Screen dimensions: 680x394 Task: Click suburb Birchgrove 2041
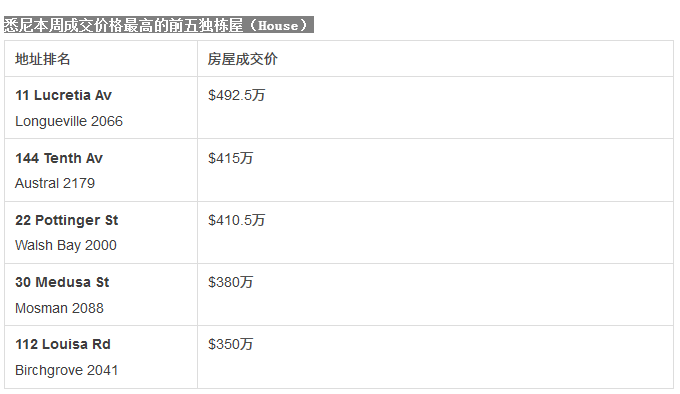point(66,370)
